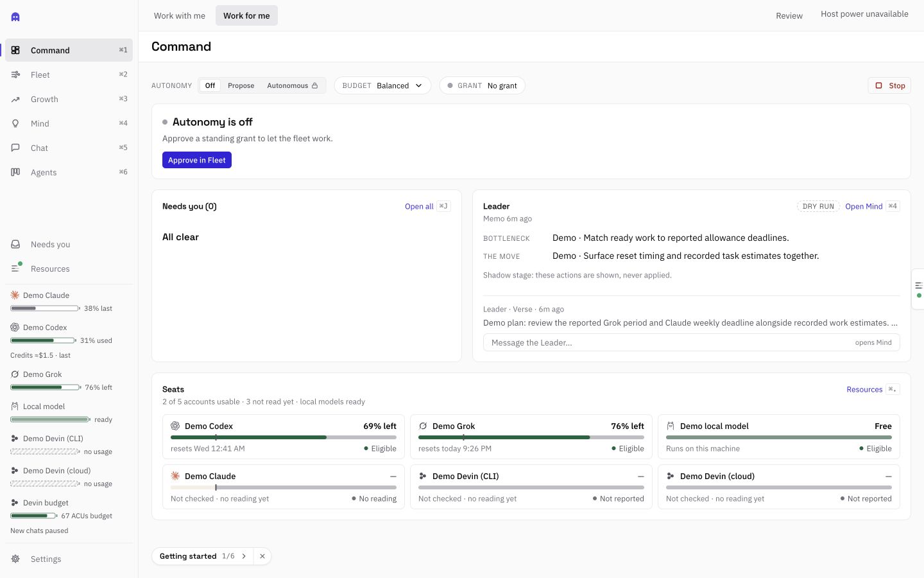Open Resources via its sidebar list icon
This screenshot has width=924, height=578.
(15, 268)
